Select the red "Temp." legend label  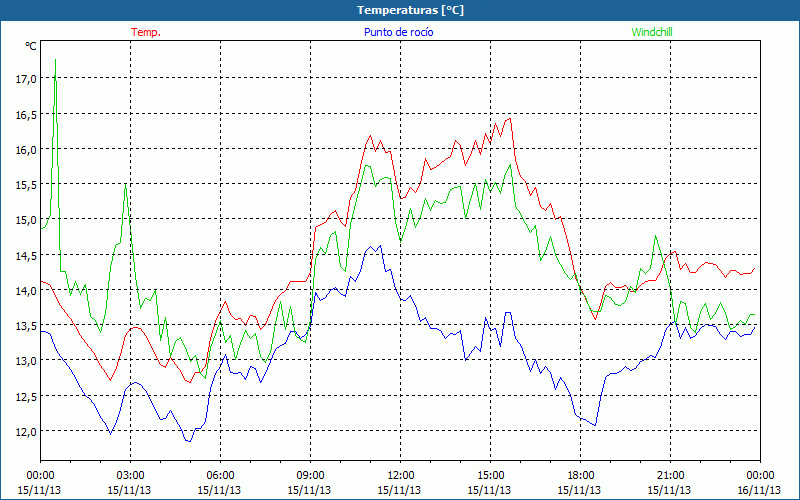tap(146, 32)
